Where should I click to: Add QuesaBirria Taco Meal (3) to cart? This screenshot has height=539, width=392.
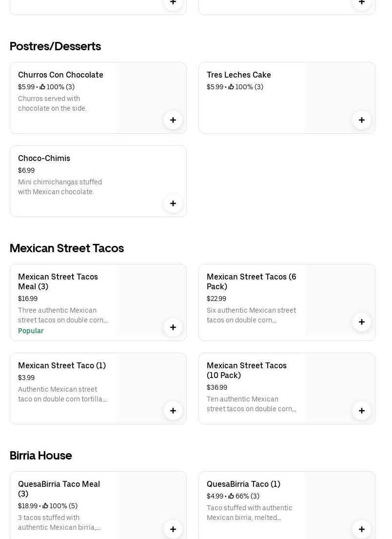click(x=173, y=529)
